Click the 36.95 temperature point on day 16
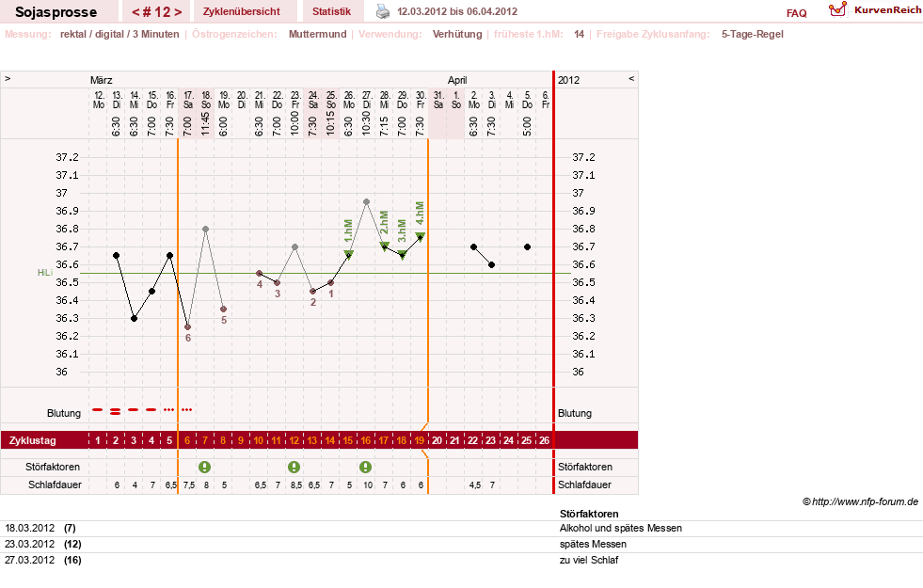923x588 pixels. click(x=366, y=202)
